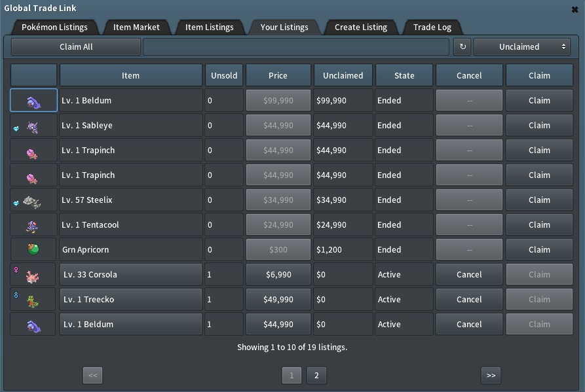The height and width of the screenshot is (392, 585).
Task: Click the Tentacool sprite icon
Action: (32, 226)
